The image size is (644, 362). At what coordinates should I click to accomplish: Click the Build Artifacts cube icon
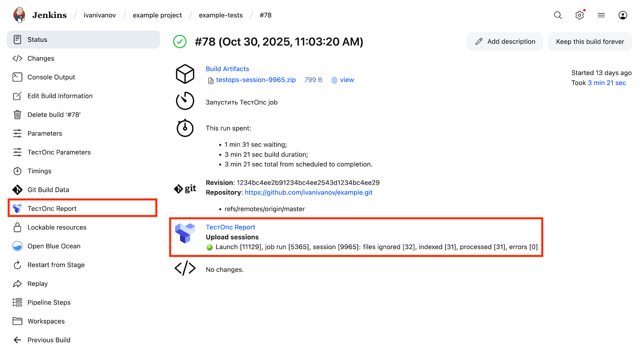pos(185,74)
